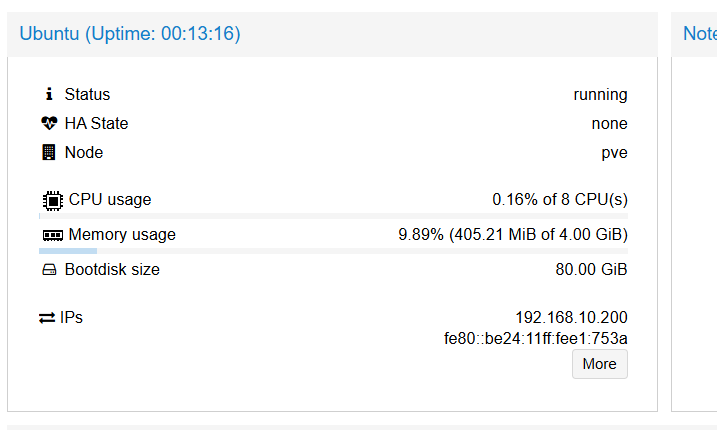Select the IPv6 address fe80::be24:11ff:fee1:753a
717x430 pixels.
[x=535, y=339]
